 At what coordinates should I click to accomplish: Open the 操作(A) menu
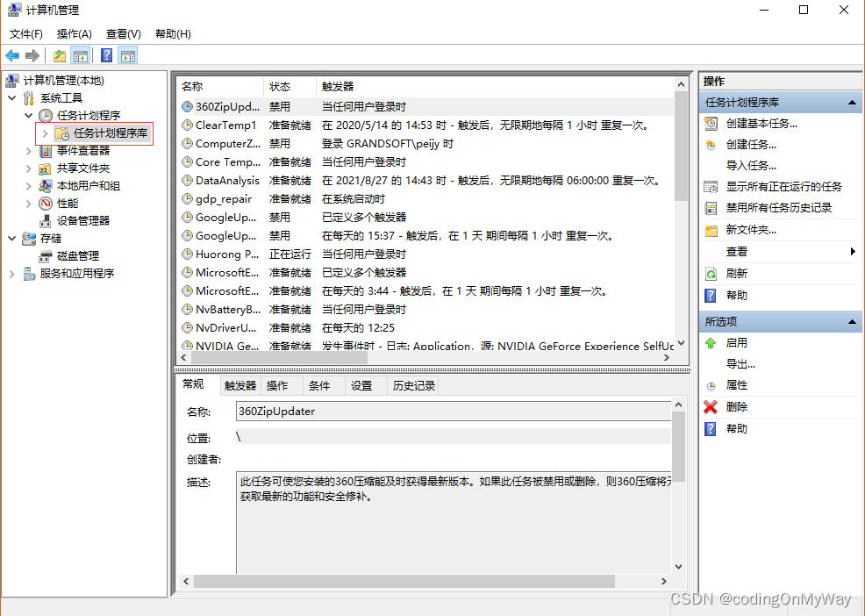[74, 34]
